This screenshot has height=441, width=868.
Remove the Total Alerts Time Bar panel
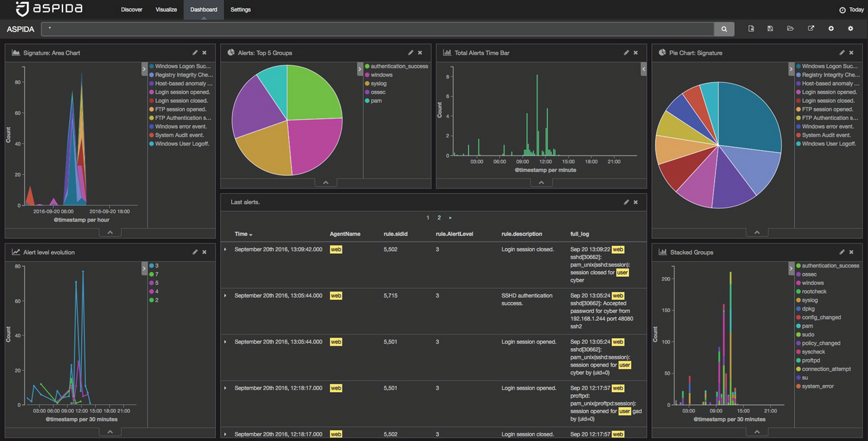[x=636, y=53]
